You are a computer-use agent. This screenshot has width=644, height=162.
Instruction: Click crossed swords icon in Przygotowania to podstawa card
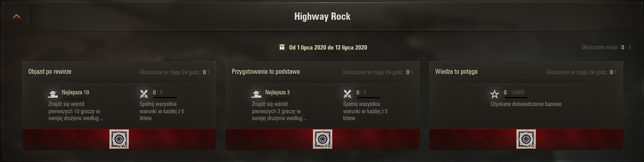pyautogui.click(x=347, y=94)
